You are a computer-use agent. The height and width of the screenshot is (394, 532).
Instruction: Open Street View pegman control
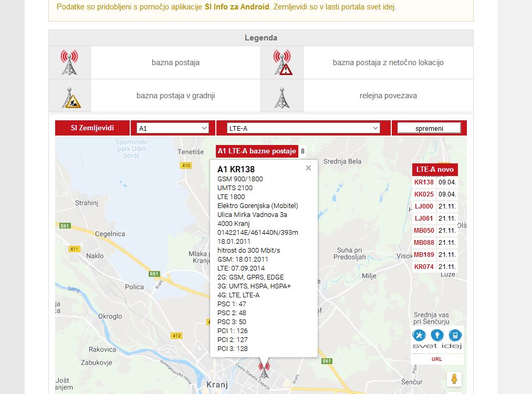454,379
